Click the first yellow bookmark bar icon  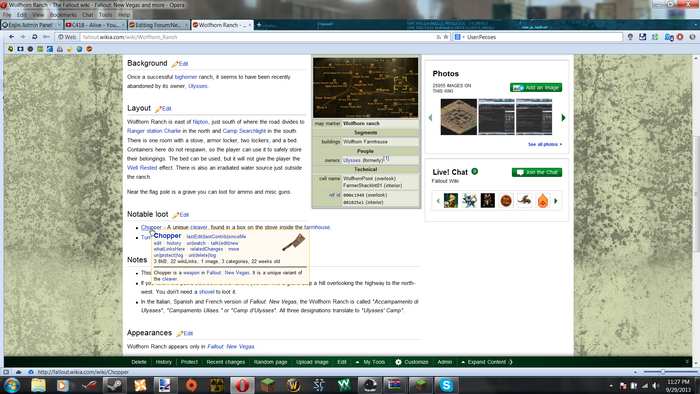point(11,49)
